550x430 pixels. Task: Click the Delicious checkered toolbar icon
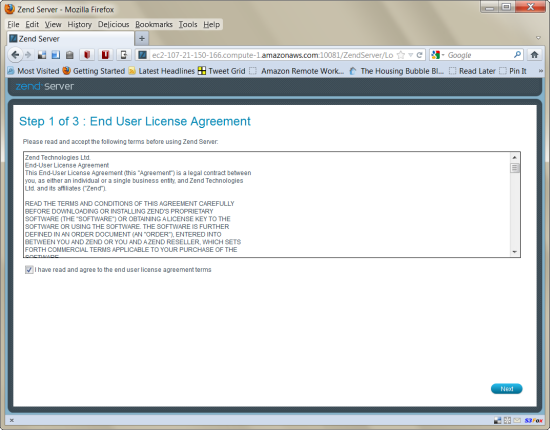(42, 55)
